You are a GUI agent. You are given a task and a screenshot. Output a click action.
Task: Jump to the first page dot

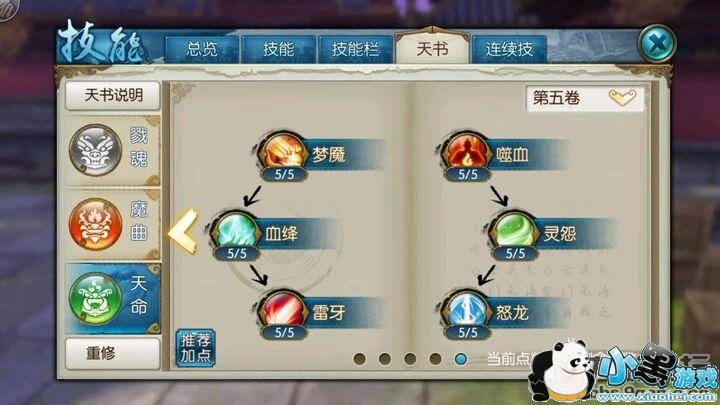click(360, 359)
